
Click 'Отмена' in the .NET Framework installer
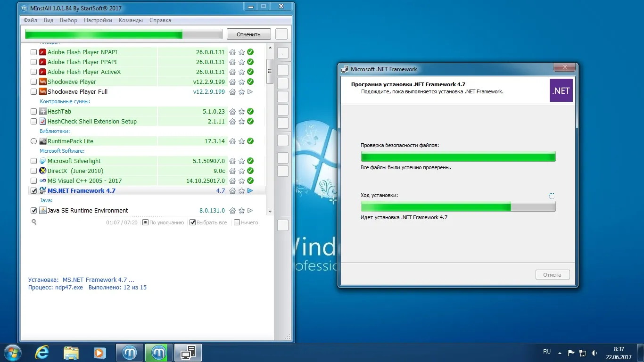[552, 275]
